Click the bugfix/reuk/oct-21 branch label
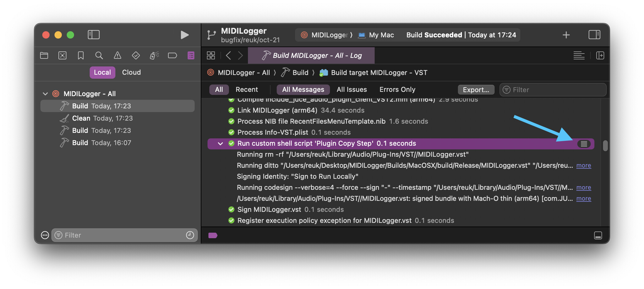The width and height of the screenshot is (644, 289). 250,40
